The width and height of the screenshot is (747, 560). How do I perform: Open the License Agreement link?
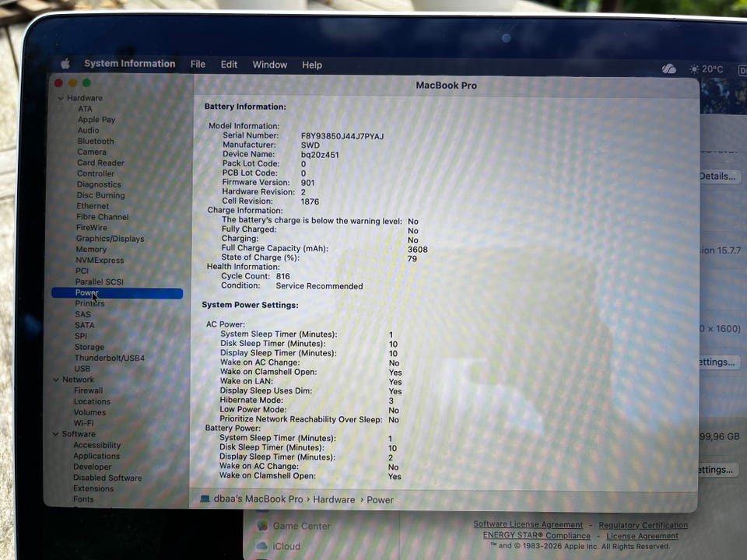tap(642, 536)
